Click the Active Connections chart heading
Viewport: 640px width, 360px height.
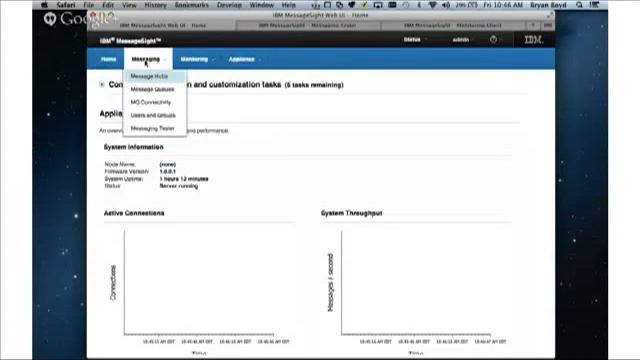tap(134, 213)
